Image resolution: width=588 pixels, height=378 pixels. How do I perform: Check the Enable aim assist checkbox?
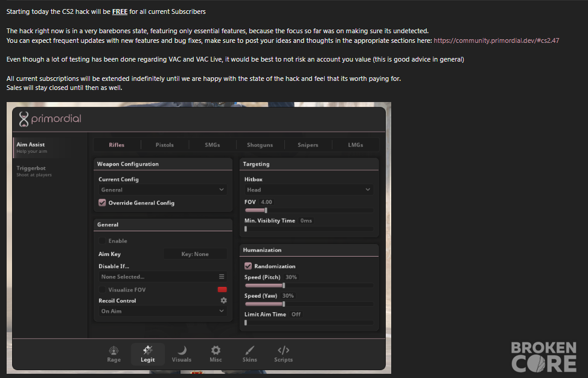tap(102, 241)
